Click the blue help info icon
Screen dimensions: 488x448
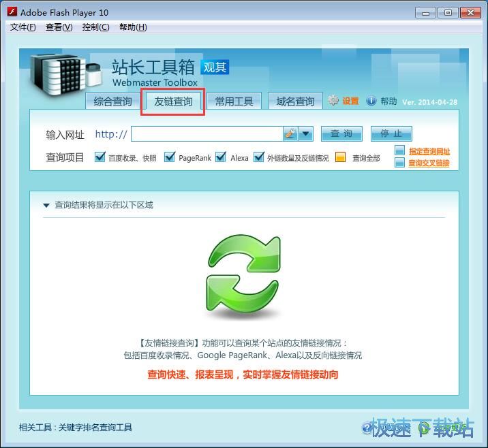click(x=371, y=101)
